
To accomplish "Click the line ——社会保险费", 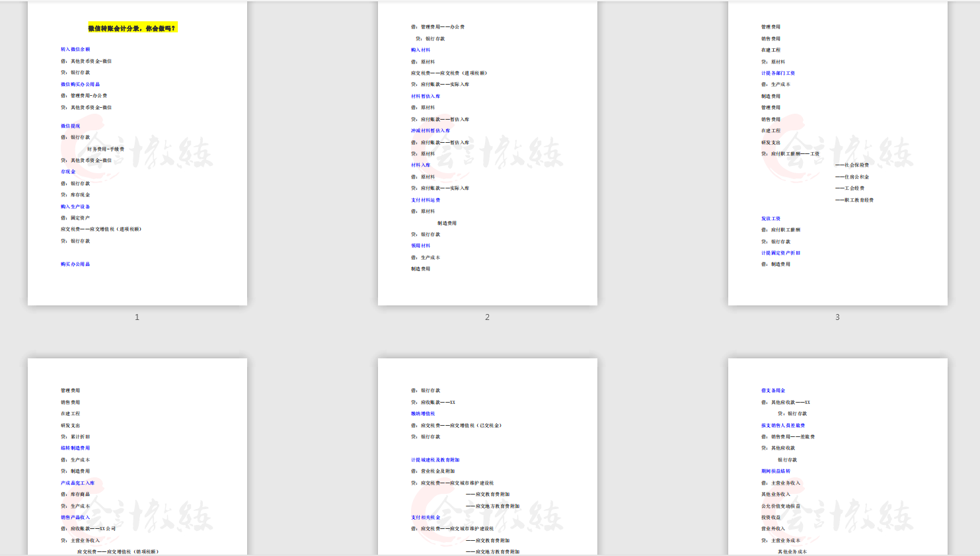I will point(852,165).
